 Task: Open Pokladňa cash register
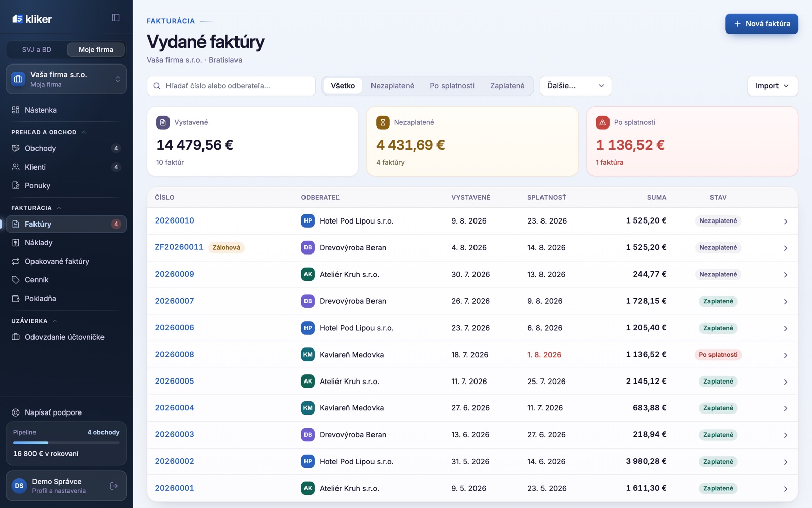click(66, 298)
